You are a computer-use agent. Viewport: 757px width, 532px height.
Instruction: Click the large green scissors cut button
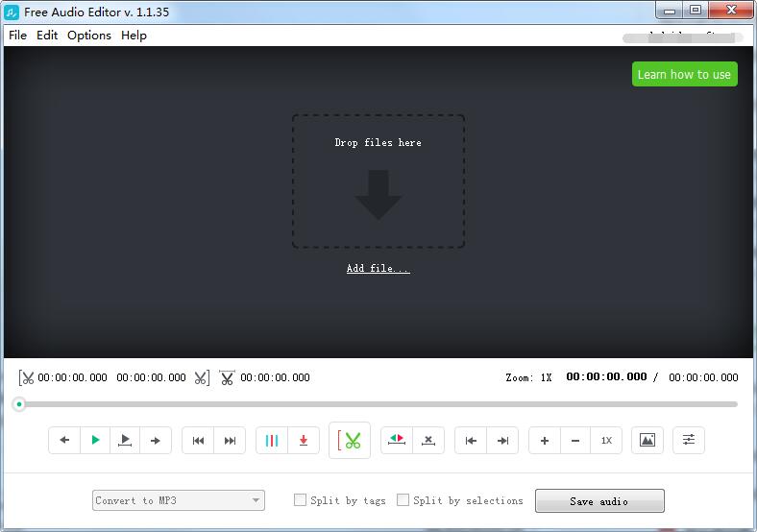point(350,440)
